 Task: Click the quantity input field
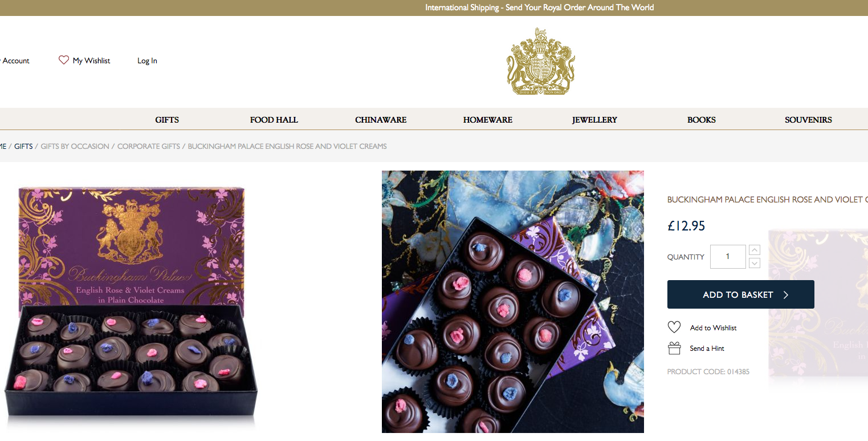point(728,257)
